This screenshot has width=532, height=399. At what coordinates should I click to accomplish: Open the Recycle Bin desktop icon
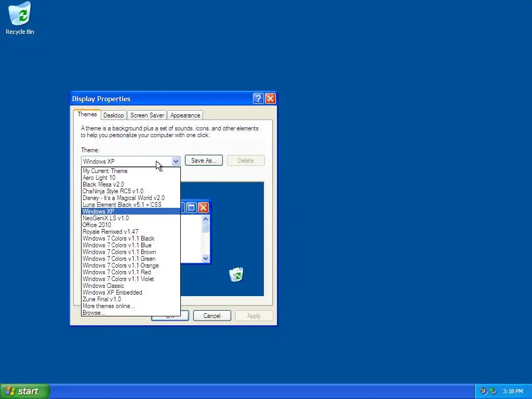[20, 19]
